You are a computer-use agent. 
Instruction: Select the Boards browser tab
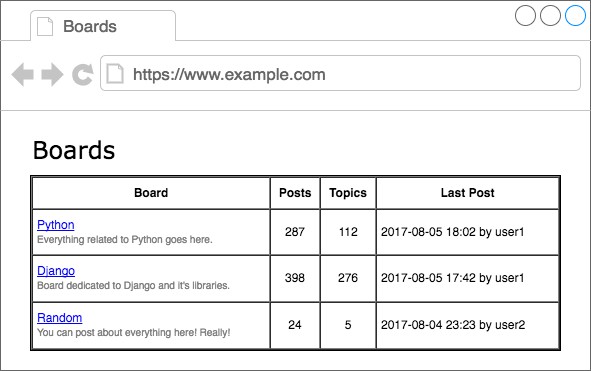pyautogui.click(x=103, y=26)
